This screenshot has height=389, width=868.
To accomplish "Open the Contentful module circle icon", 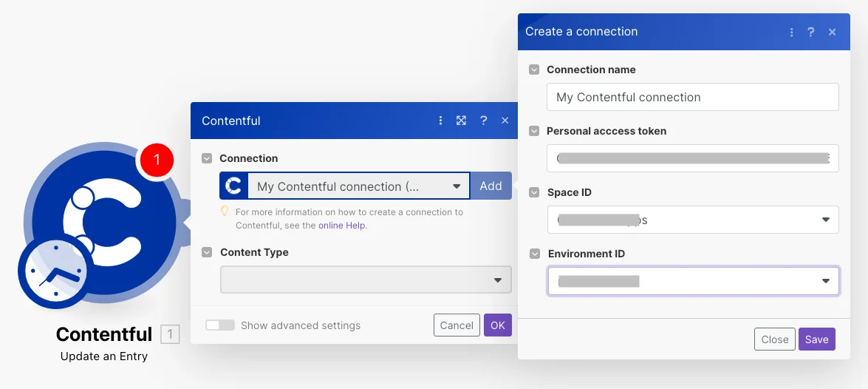I will [103, 222].
